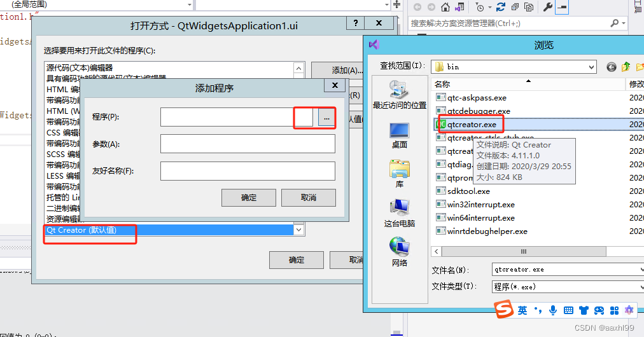Click the program list's scroll-up arrow

click(x=298, y=68)
